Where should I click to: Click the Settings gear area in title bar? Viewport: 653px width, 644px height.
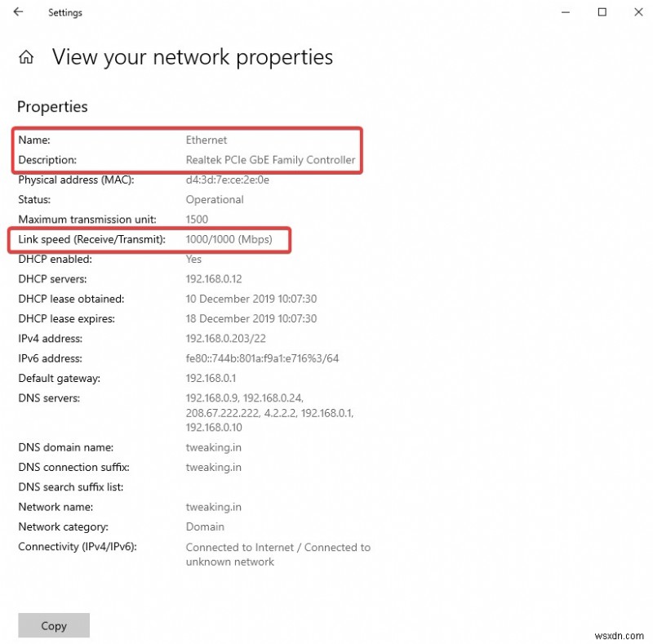point(64,12)
